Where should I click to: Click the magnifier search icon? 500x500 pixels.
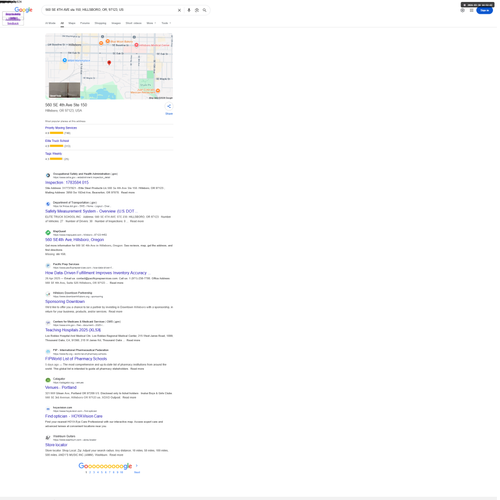tap(204, 10)
